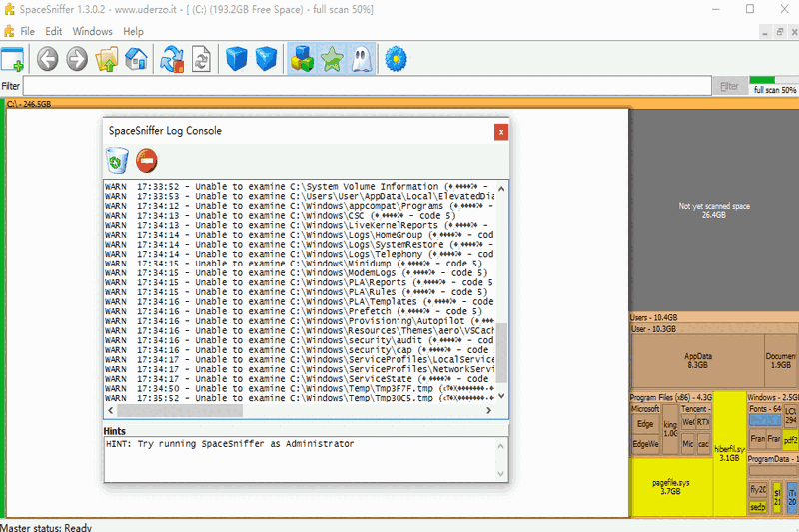This screenshot has width=799, height=532.
Task: Click the single blue cube icon
Action: pyautogui.click(x=236, y=59)
